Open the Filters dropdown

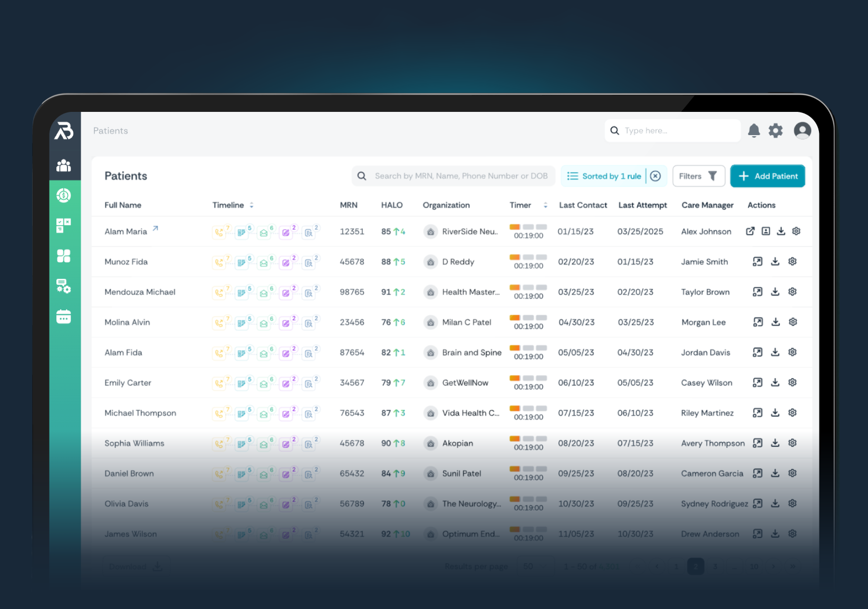pyautogui.click(x=698, y=176)
